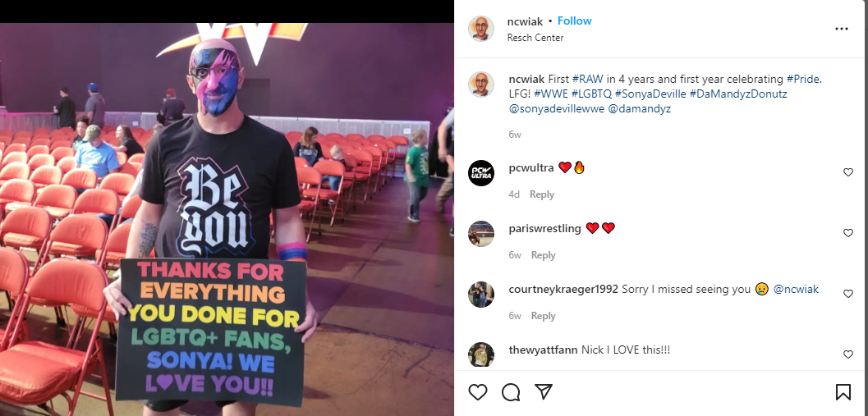Like the post with the heart icon
This screenshot has height=416, width=868.
[x=478, y=392]
